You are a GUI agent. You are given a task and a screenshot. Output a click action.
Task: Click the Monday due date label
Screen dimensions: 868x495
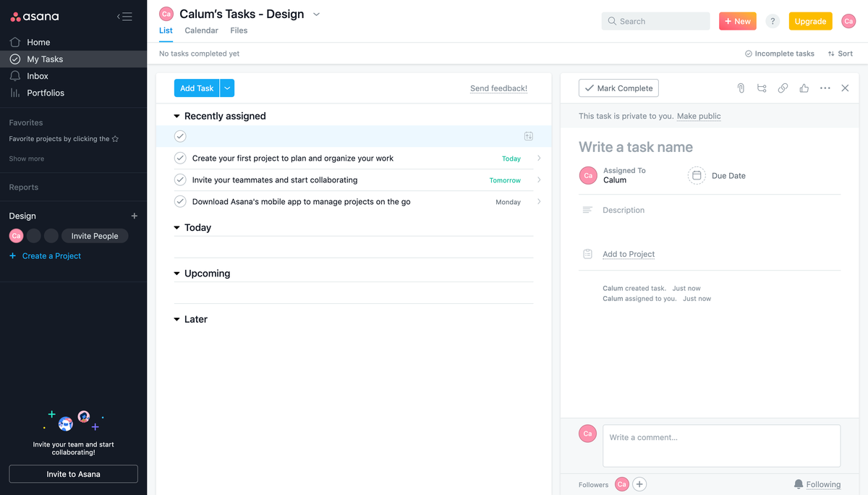(508, 202)
